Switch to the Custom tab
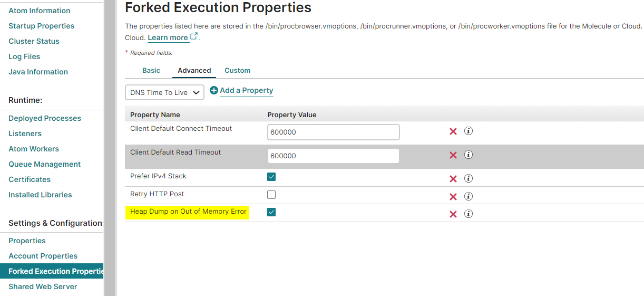Screen dimensions: 644x296 pos(237,70)
